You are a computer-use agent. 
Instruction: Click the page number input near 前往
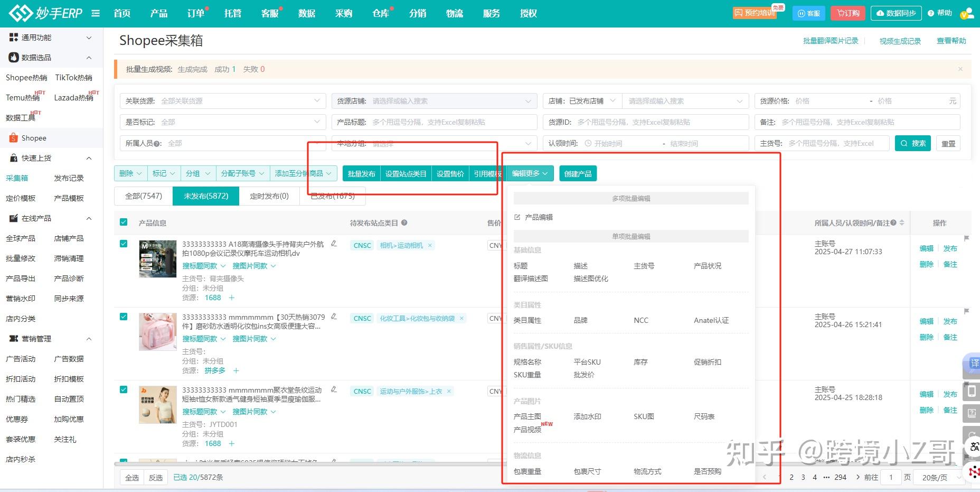(x=891, y=477)
